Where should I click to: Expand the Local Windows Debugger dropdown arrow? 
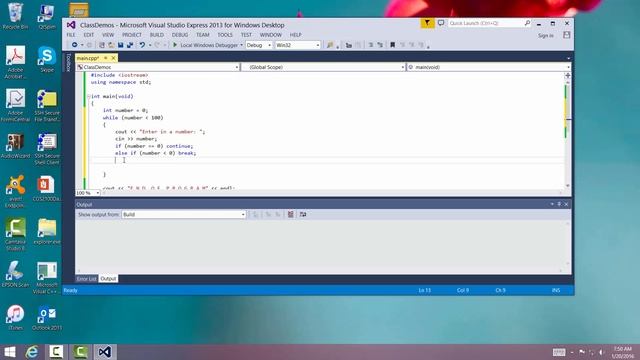pos(242,45)
